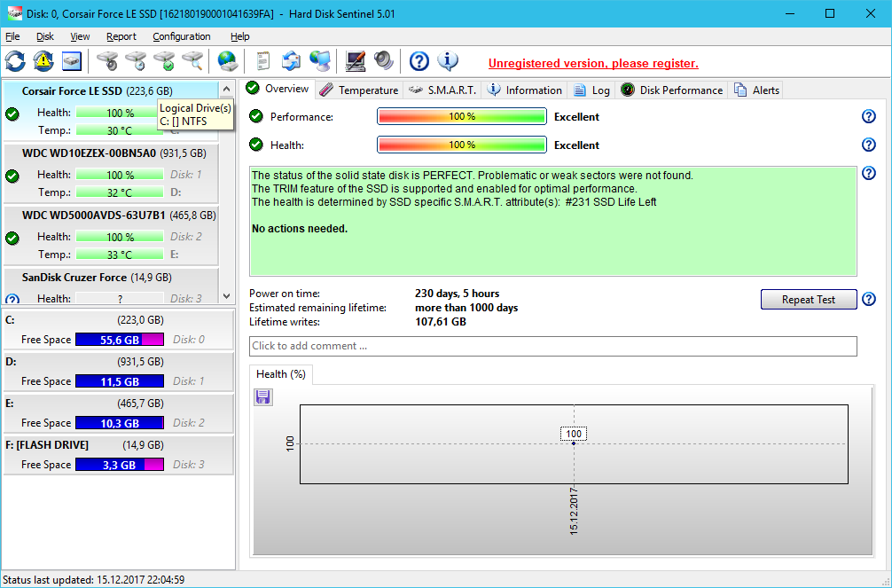
Task: Click the info speech-bubble toolbar icon
Action: [448, 61]
